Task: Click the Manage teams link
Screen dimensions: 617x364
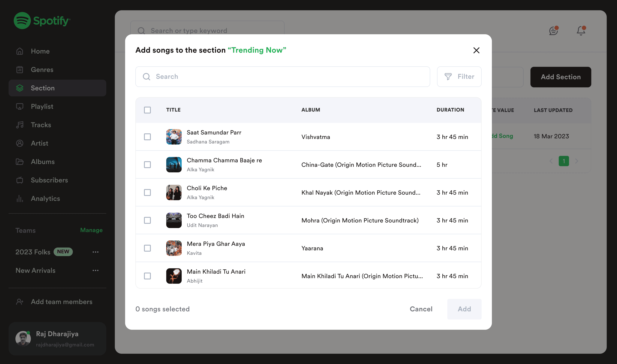Action: pyautogui.click(x=91, y=230)
